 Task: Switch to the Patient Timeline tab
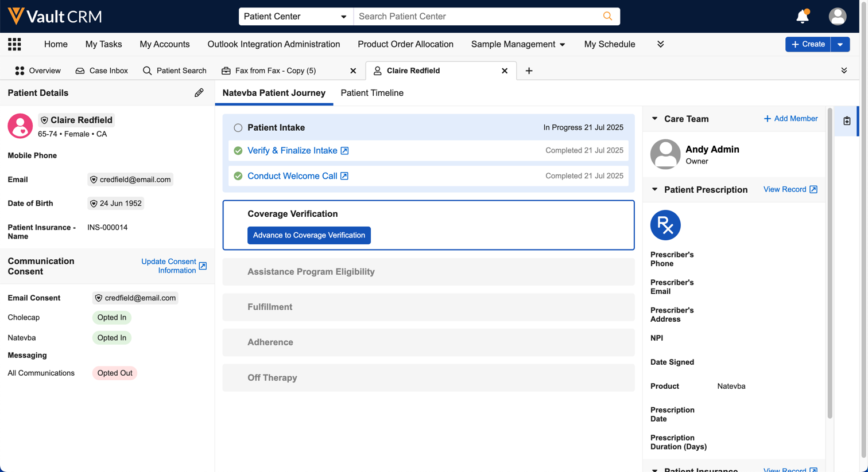[372, 93]
